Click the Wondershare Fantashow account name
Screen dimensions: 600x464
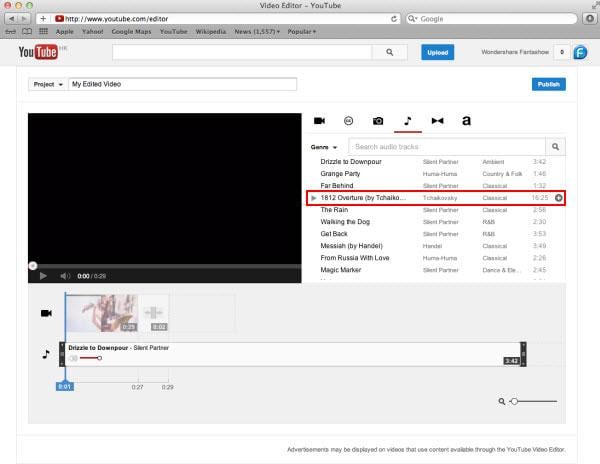pyautogui.click(x=515, y=52)
